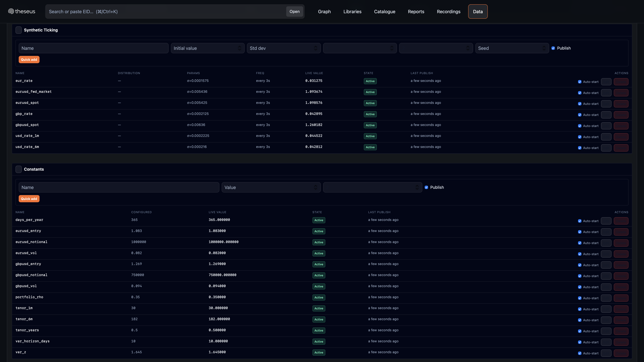Screen dimensions: 644x362
Task: Toggle Publish checkbox in Synthetic Ticking form
Action: (553, 48)
